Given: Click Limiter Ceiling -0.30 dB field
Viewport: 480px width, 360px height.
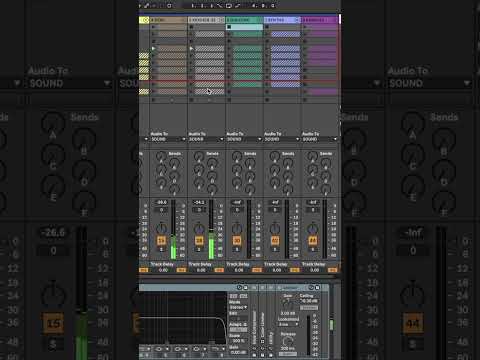Looking at the screenshot, I should (309, 301).
